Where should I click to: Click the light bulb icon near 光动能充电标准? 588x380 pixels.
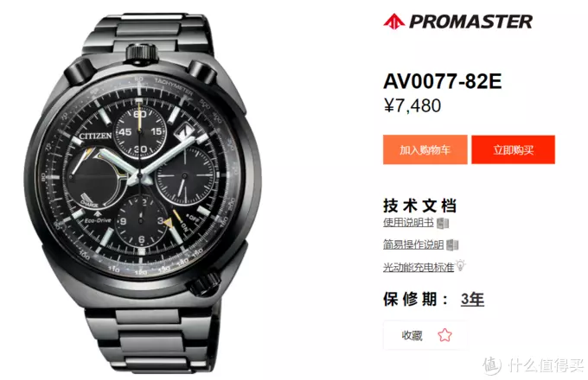[x=461, y=265]
